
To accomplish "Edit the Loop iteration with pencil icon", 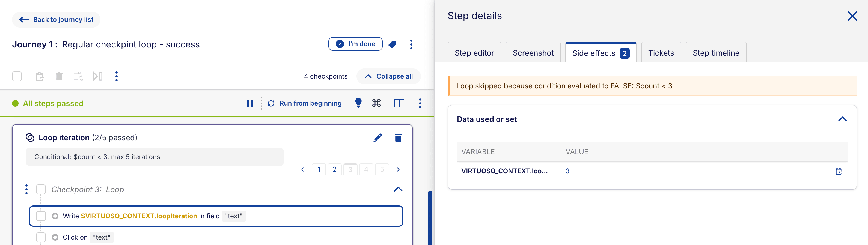I will [x=377, y=138].
